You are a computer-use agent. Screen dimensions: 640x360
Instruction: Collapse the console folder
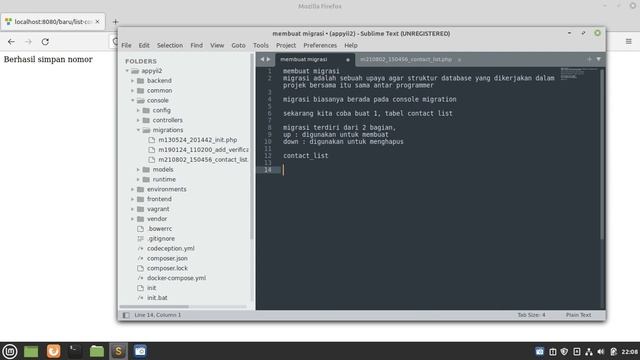(x=132, y=100)
